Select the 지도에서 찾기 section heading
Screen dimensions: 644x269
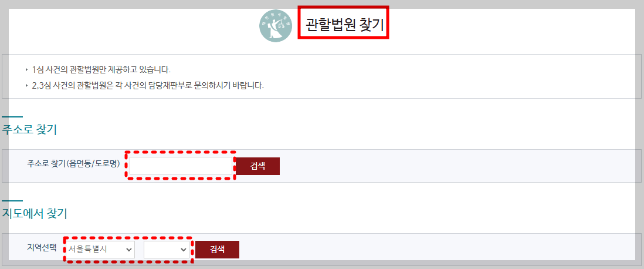coord(35,214)
